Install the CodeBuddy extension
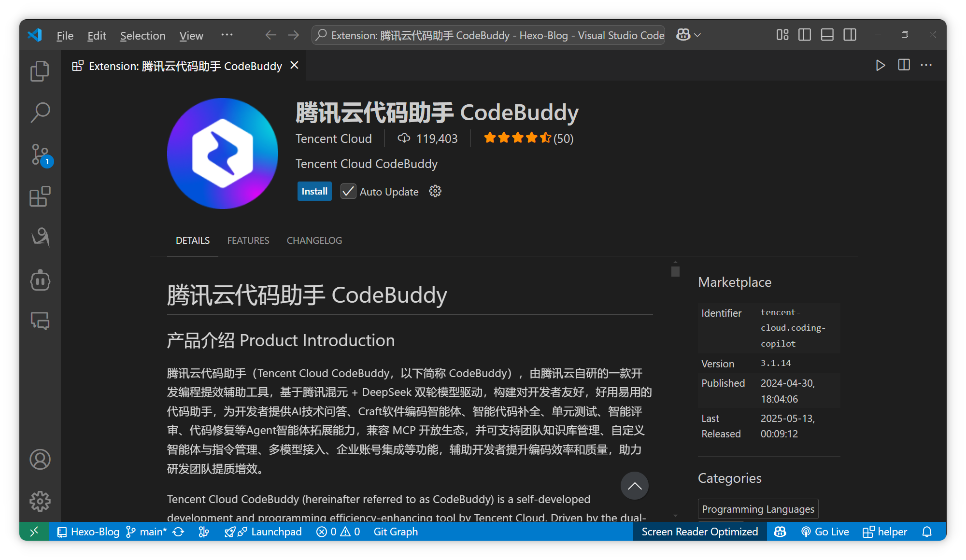The width and height of the screenshot is (966, 560). [x=314, y=191]
